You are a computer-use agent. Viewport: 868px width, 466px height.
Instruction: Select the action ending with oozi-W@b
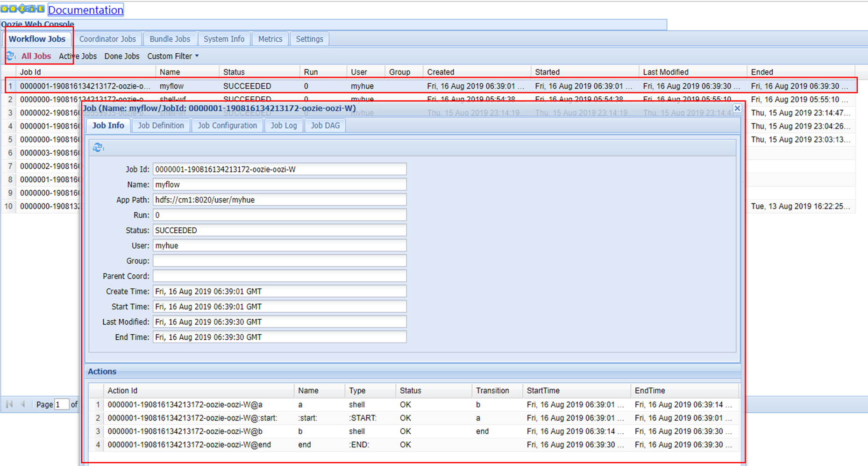pos(414,431)
